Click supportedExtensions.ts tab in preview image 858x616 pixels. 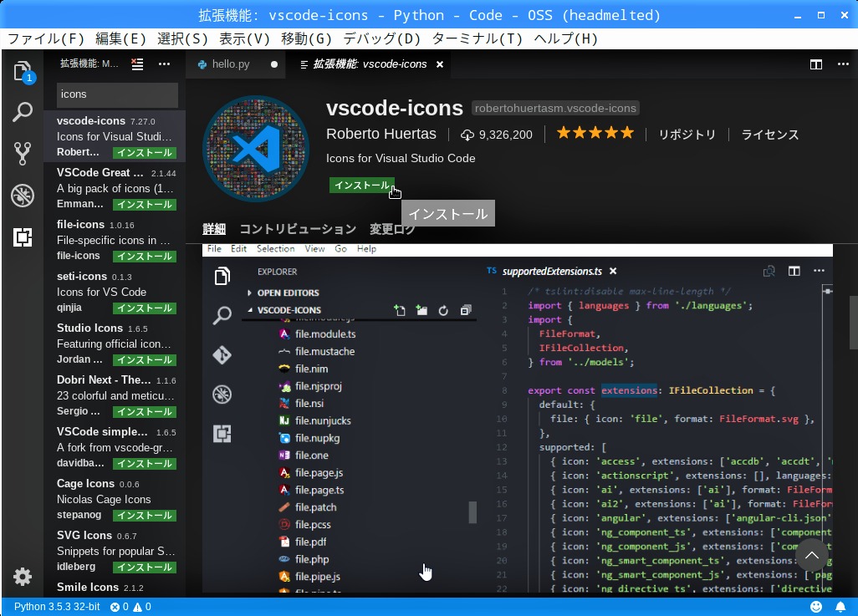click(x=552, y=272)
